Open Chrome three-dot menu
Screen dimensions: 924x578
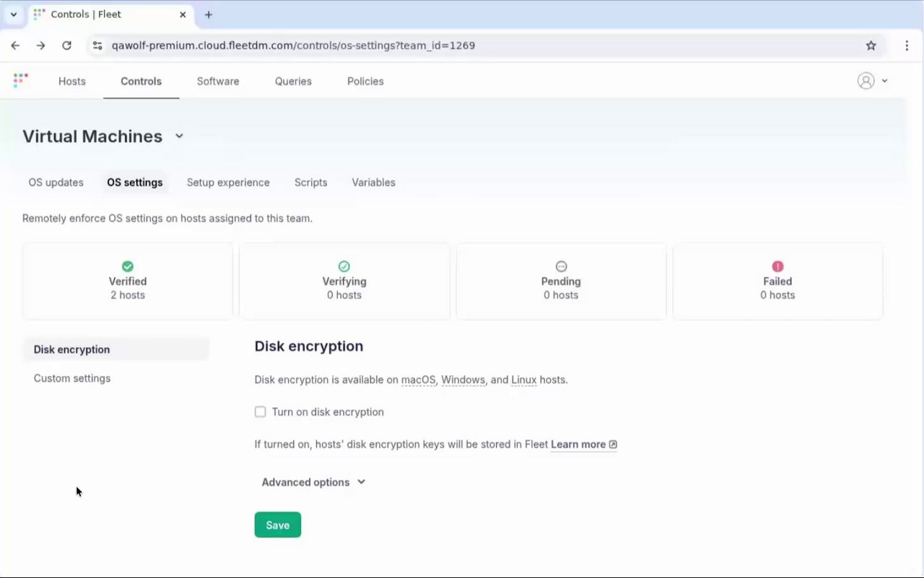(907, 45)
